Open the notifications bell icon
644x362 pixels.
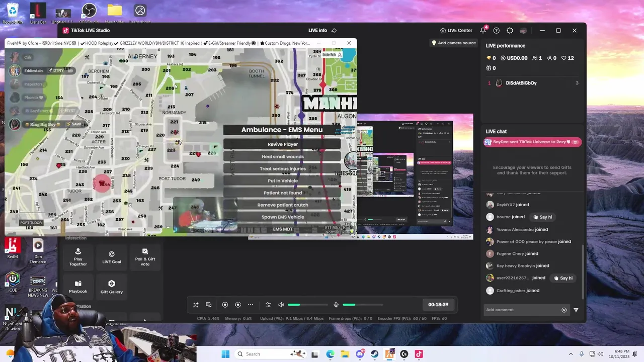coord(483,31)
